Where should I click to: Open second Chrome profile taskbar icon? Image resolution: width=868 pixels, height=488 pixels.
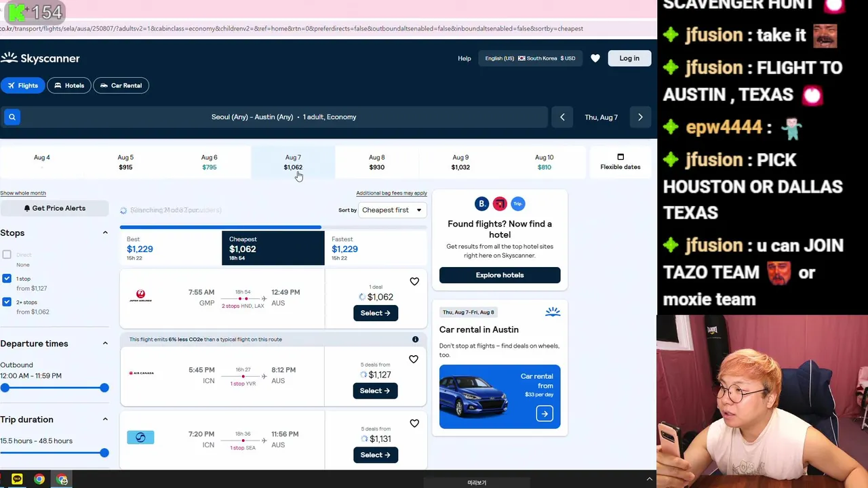(x=62, y=479)
